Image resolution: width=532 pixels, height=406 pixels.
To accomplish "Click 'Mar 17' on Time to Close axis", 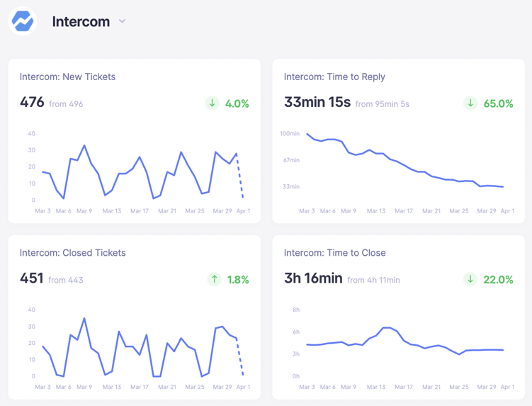I will tap(404, 387).
